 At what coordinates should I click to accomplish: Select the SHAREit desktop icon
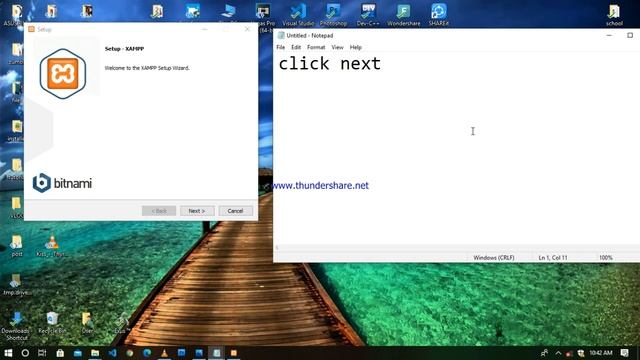coord(439,15)
